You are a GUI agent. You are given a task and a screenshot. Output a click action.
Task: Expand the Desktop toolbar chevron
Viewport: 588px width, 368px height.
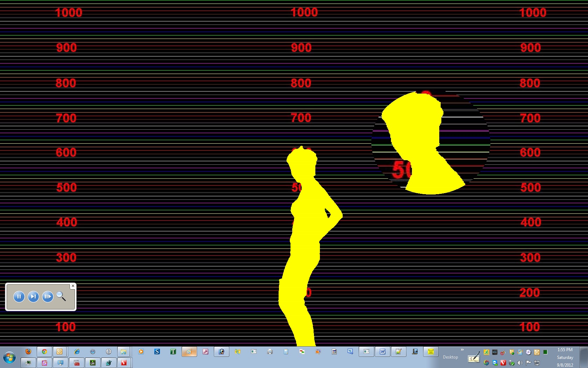coord(462,350)
